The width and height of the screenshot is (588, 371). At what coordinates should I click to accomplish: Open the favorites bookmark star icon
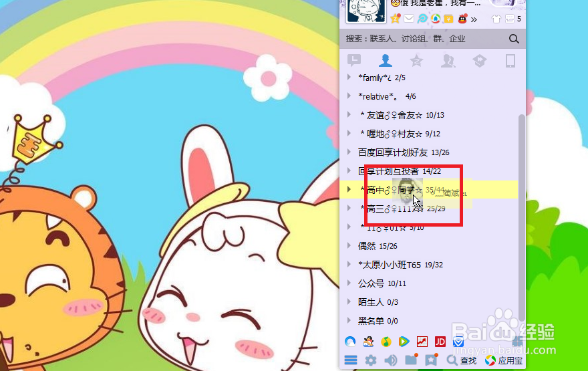coord(431,360)
